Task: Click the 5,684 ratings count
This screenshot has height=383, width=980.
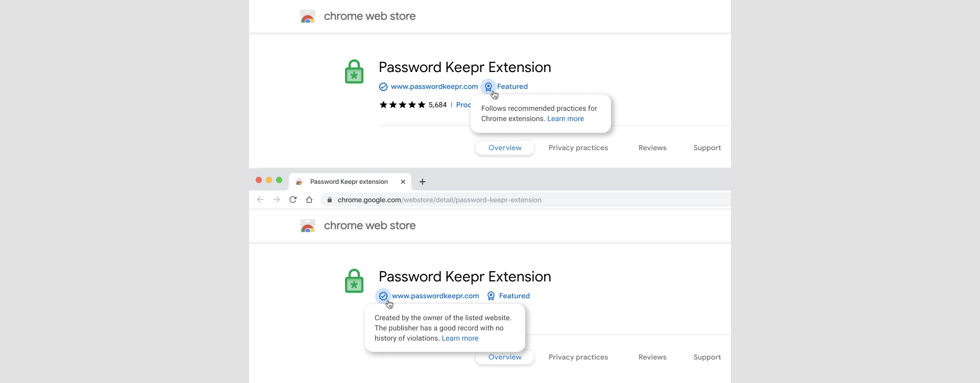Action: (x=437, y=105)
